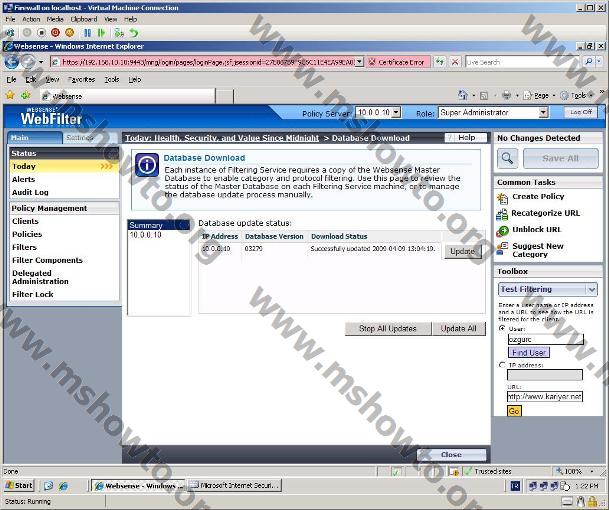Image resolution: width=609 pixels, height=510 pixels.
Task: Click the View Pending Changes magnifier icon
Action: (507, 158)
